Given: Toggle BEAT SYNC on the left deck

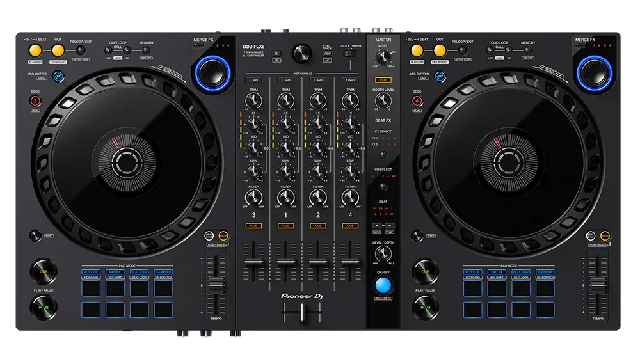Looking at the screenshot, I should tap(209, 235).
